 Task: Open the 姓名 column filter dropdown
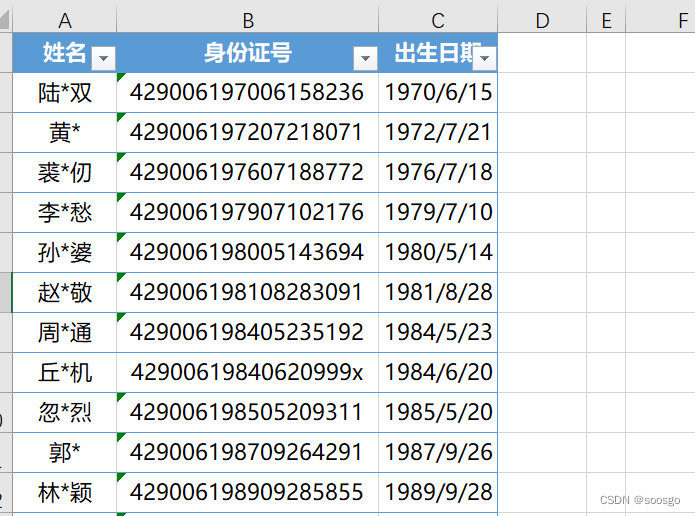pyautogui.click(x=103, y=58)
